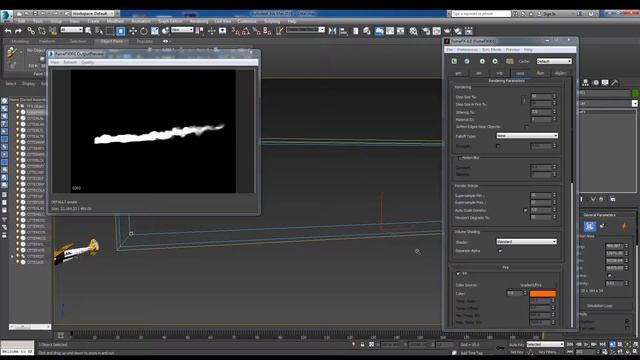Image resolution: width=640 pixels, height=360 pixels.
Task: Click the Auto Key button
Action: (516, 345)
